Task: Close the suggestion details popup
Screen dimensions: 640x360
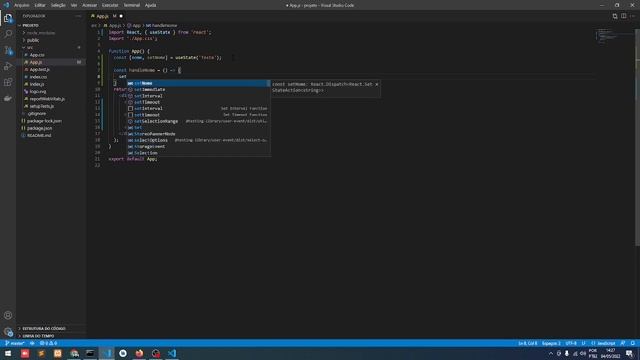Action: 377,84
